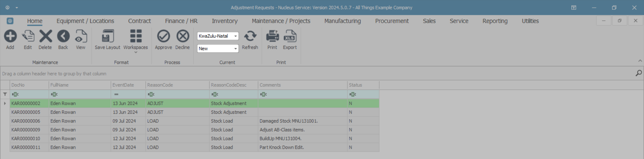Click the View document icon
The height and width of the screenshot is (159, 644).
[80, 36]
